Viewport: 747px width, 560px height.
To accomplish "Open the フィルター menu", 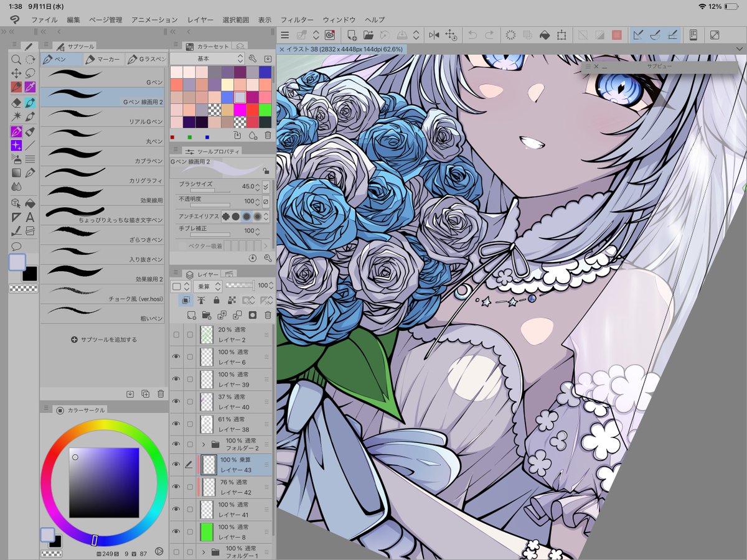I will [297, 20].
